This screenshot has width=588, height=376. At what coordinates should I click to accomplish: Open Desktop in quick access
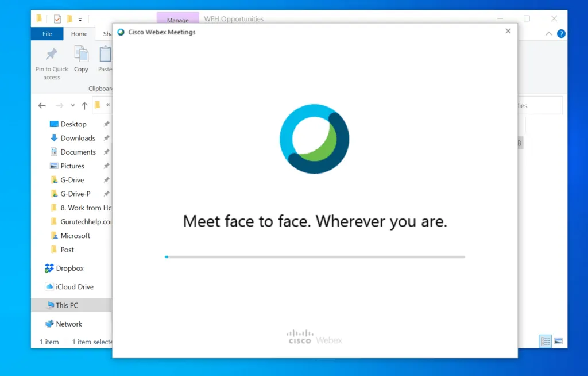[x=73, y=124]
